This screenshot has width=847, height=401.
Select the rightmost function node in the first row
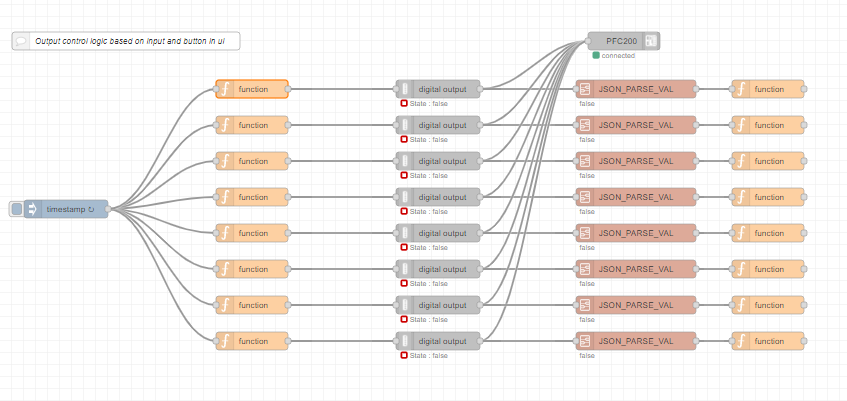tap(768, 89)
